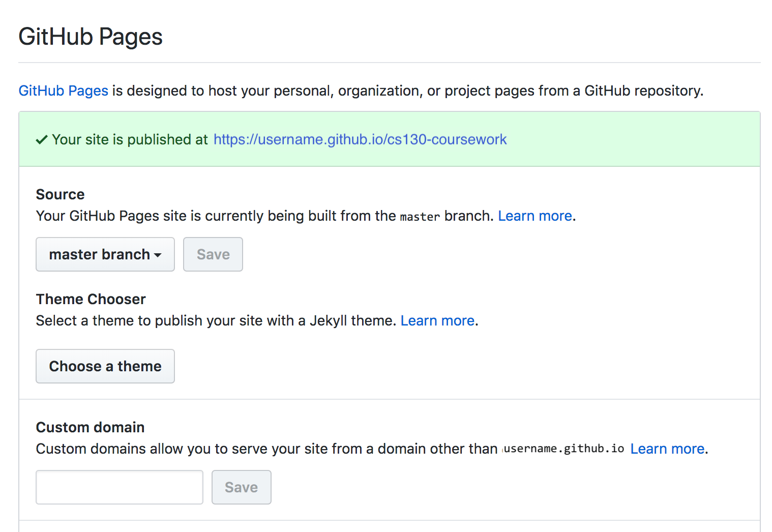Click the Custom domain section heading
The width and height of the screenshot is (772, 532).
(90, 427)
